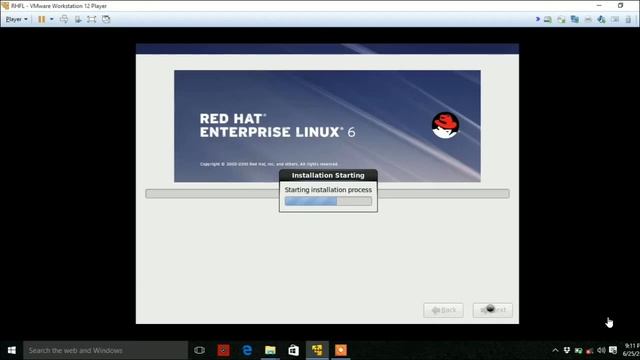Click the download-arrow icon before the fullscreen icon
The width and height of the screenshot is (640, 360).
[x=78, y=19]
